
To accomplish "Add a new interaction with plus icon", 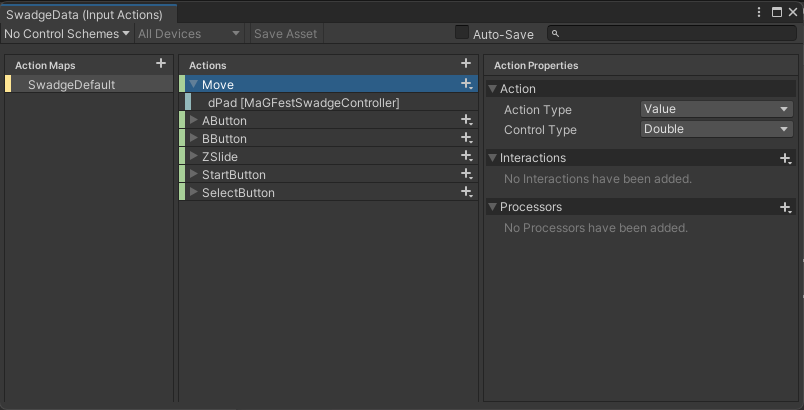I will [x=786, y=158].
